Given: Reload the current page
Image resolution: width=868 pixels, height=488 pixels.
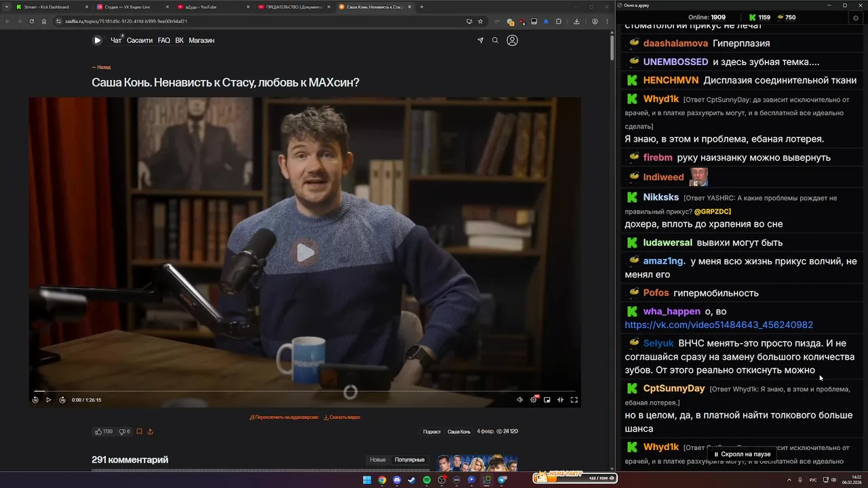Looking at the screenshot, I should click(x=32, y=21).
